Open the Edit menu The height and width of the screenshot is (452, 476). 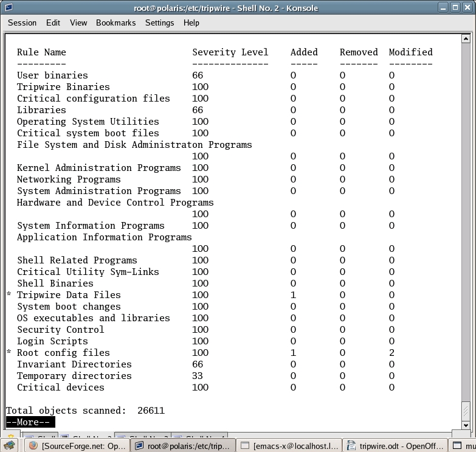tap(53, 23)
